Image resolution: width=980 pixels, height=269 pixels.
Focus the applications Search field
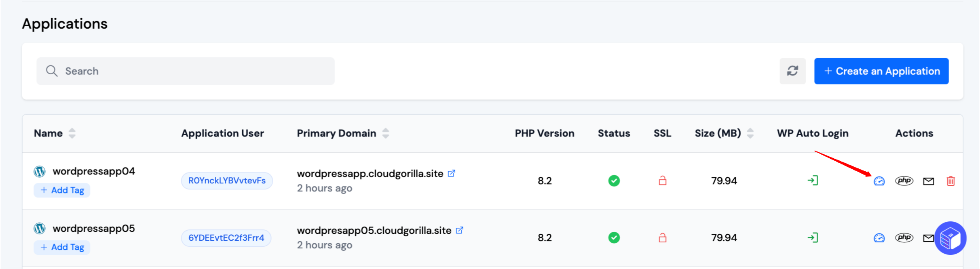[186, 71]
